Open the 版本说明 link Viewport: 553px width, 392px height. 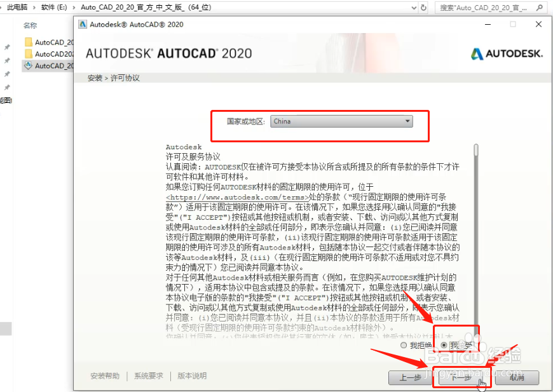tap(192, 375)
